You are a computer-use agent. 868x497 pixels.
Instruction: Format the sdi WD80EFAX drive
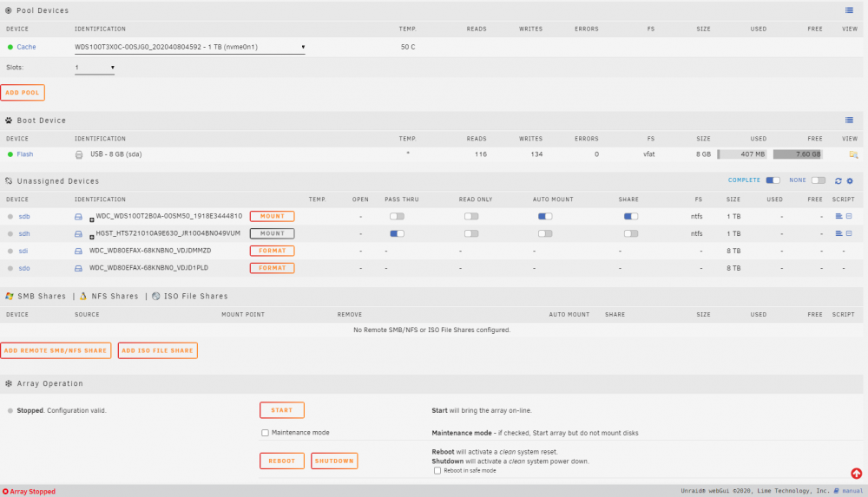coord(273,251)
